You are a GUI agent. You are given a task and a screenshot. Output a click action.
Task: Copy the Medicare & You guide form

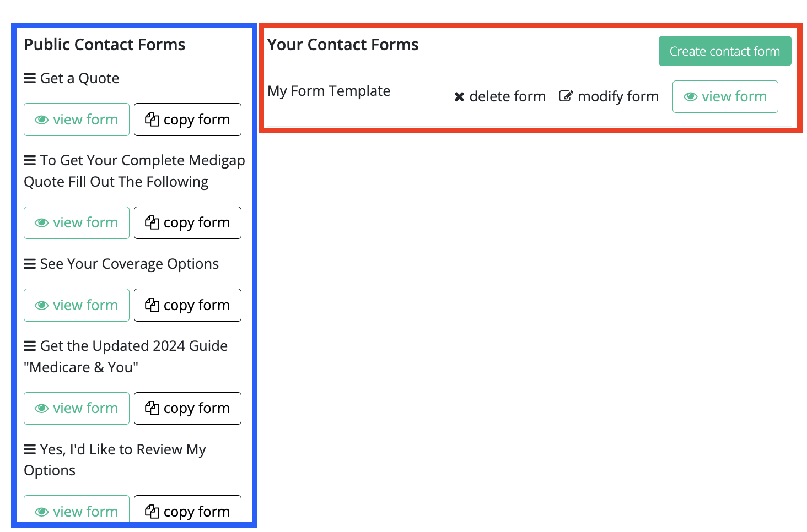(x=187, y=408)
